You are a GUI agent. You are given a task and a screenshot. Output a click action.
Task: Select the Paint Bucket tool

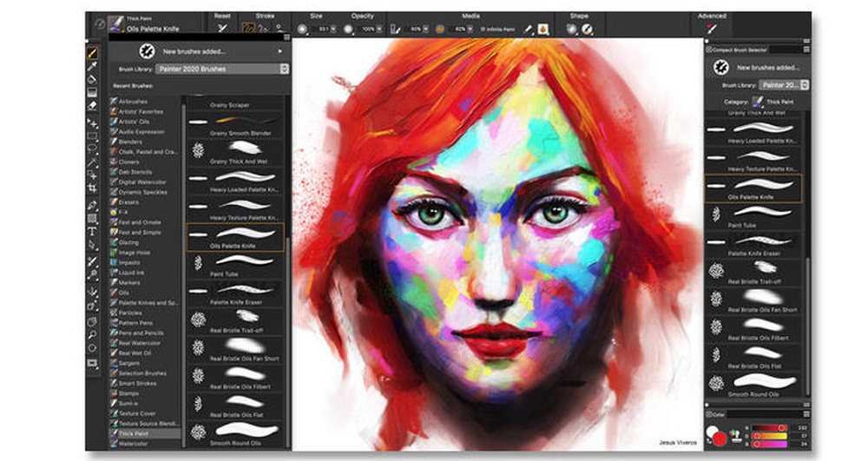(93, 80)
